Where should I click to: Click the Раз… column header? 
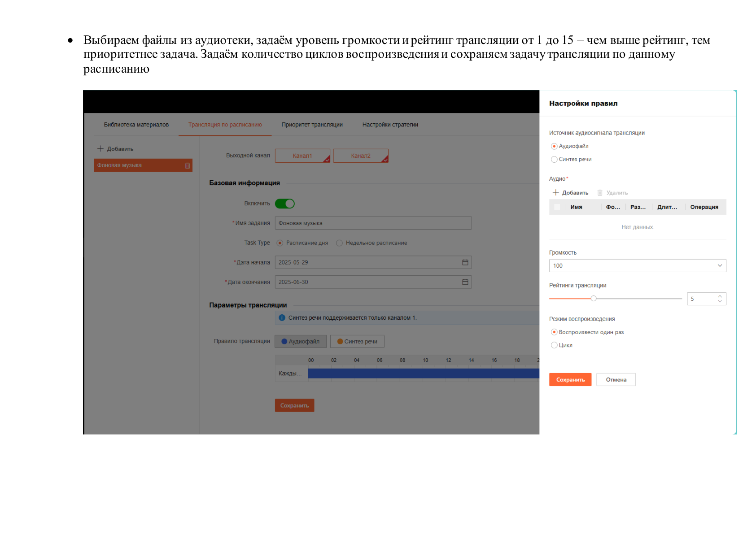pyautogui.click(x=638, y=207)
